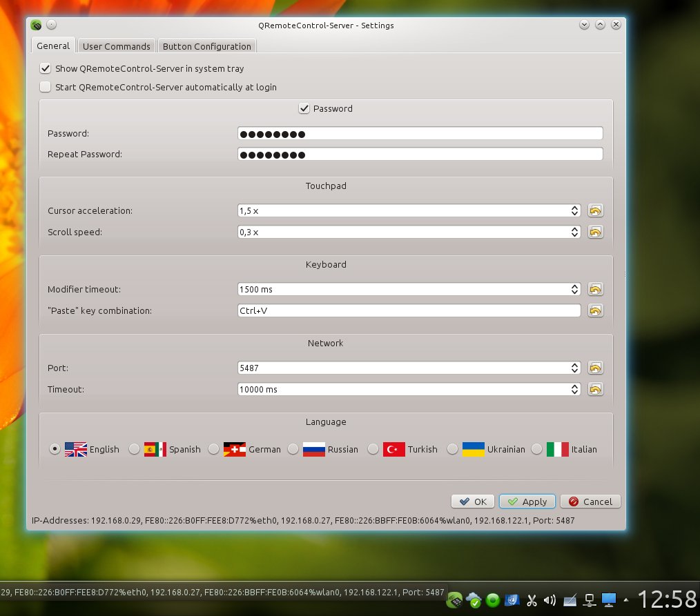
Task: Select Ukrainian language
Action: [452, 449]
